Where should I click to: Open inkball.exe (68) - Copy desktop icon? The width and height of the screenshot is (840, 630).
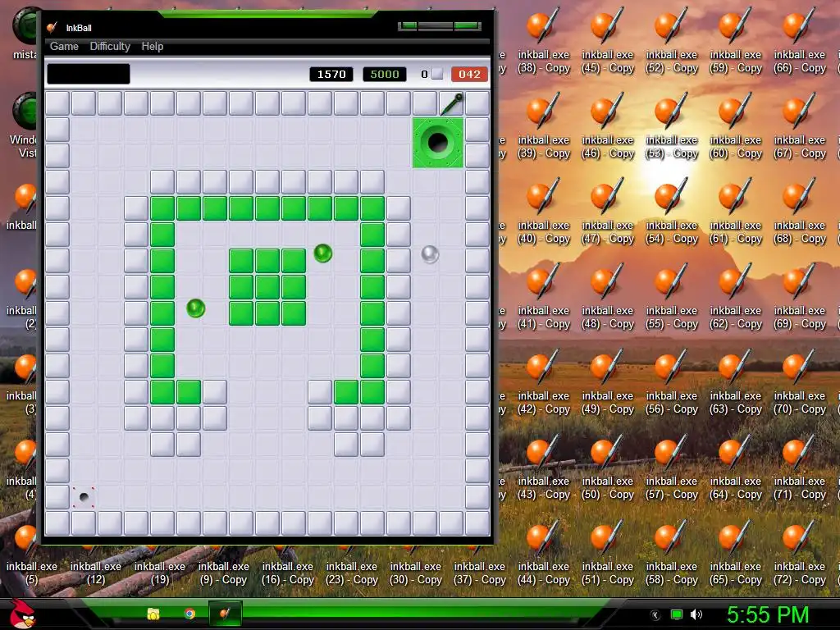[799, 212]
